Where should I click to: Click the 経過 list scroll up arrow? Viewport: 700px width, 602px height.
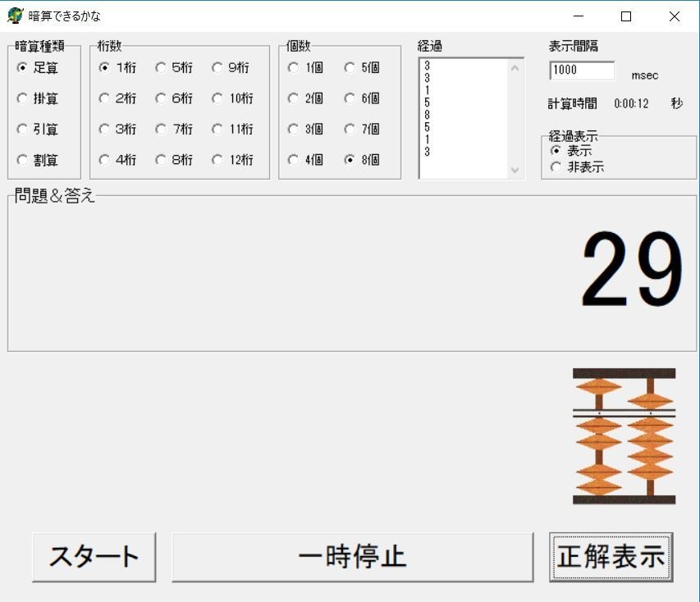tap(515, 68)
